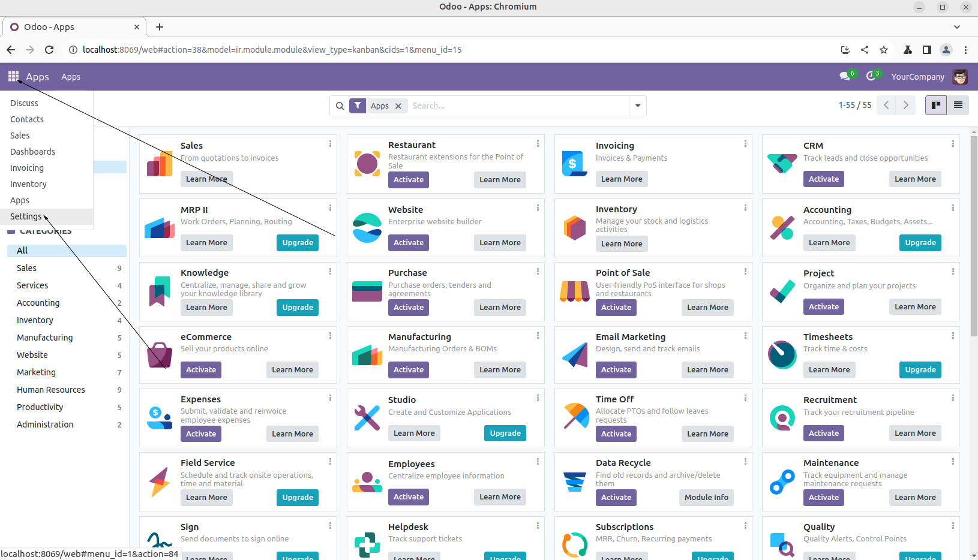Open the activities clock icon in navbar
This screenshot has height=560, width=978.
(x=871, y=76)
